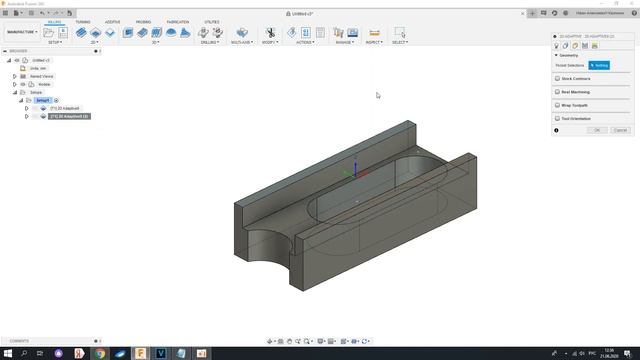
Task: Click the scissors icon above Modify
Action: pyautogui.click(x=270, y=33)
